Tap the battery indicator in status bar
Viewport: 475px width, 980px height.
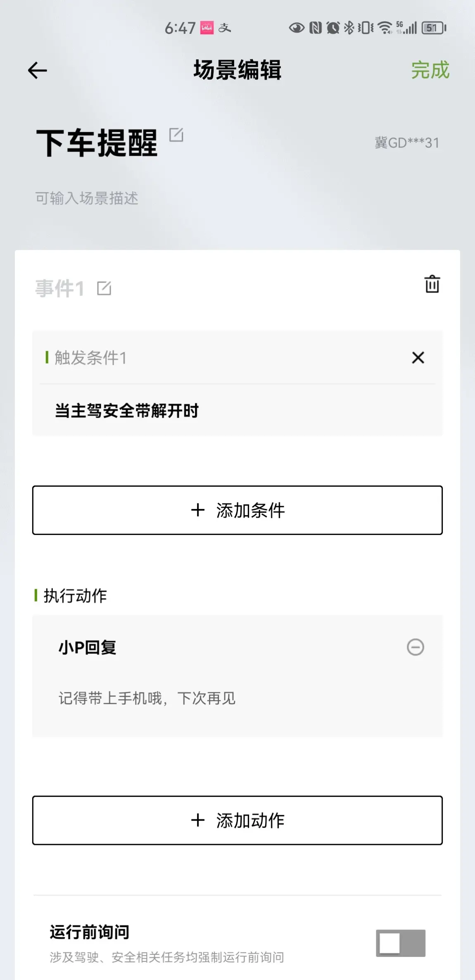coord(434,28)
